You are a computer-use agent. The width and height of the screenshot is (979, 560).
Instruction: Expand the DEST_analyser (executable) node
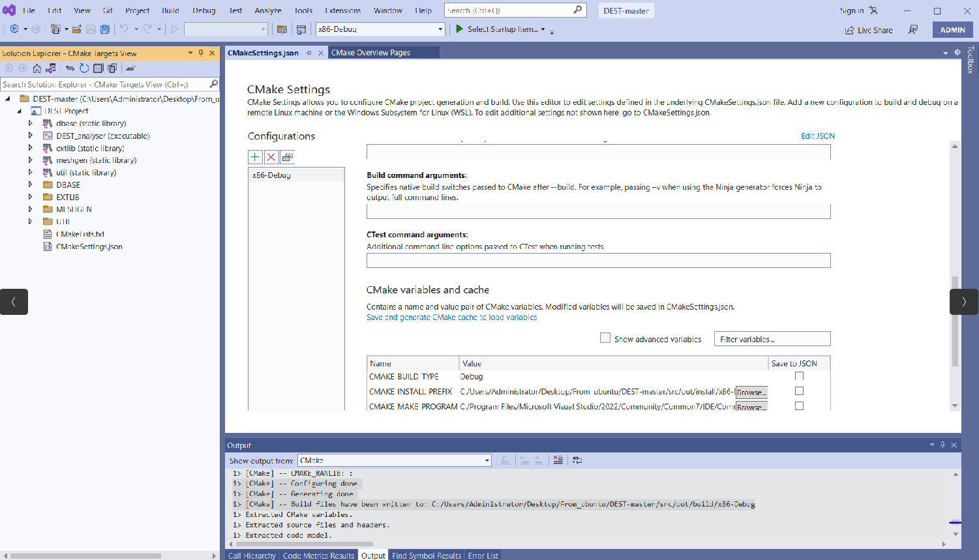click(30, 136)
